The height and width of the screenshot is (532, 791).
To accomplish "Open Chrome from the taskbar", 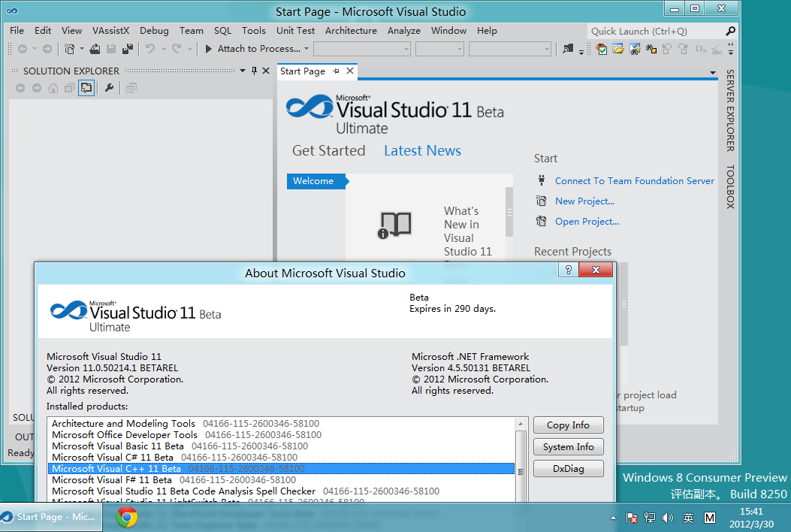I will (127, 518).
